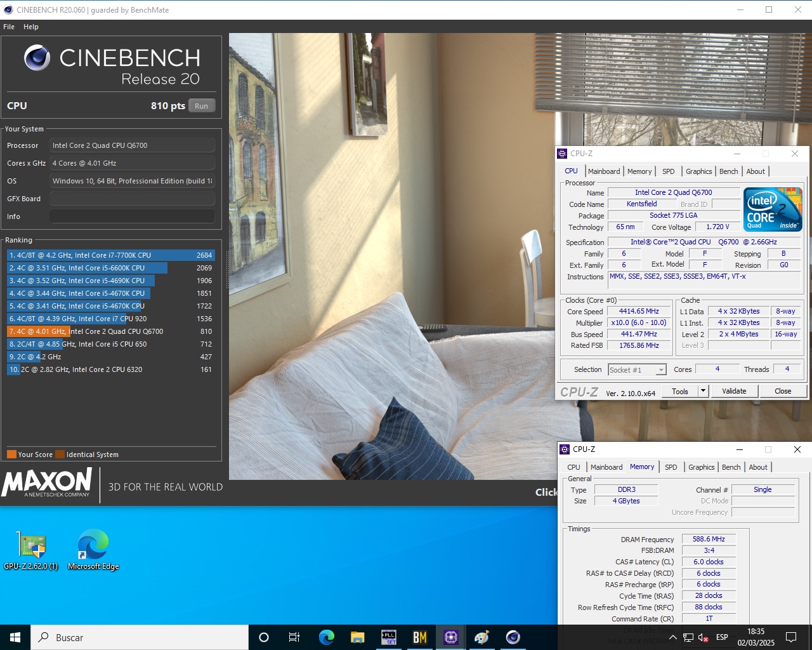Open the ESP input language indicator

point(722,637)
